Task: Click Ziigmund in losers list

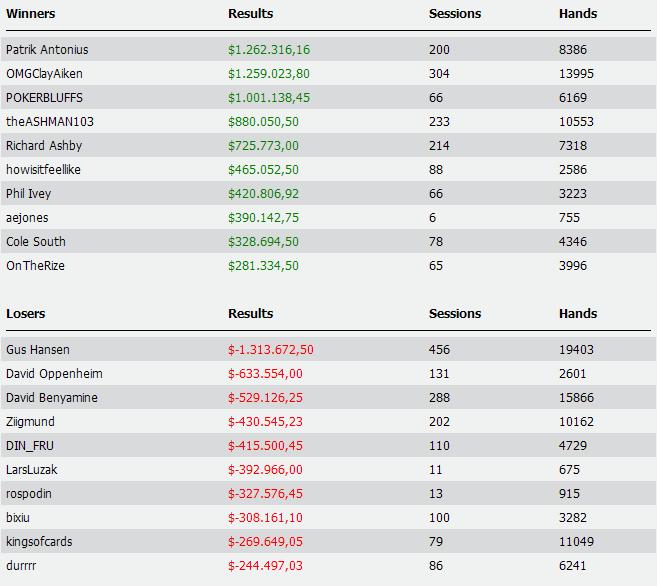Action: 30,421
